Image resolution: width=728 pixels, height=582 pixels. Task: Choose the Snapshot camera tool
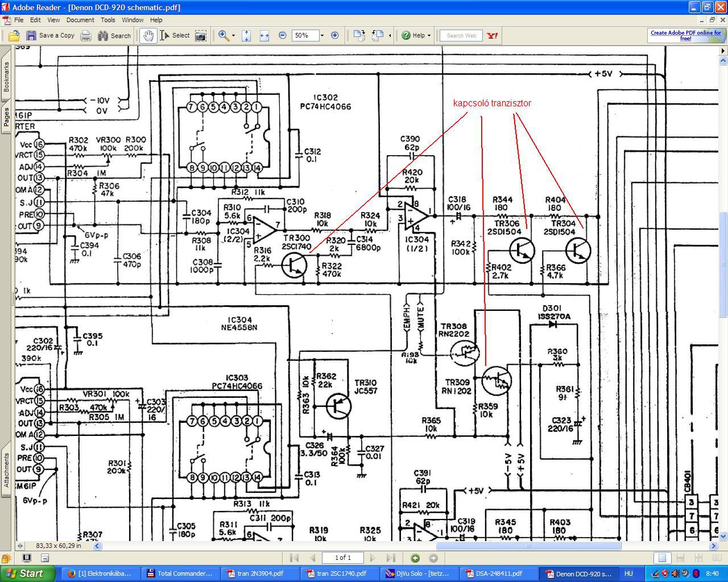pyautogui.click(x=201, y=36)
